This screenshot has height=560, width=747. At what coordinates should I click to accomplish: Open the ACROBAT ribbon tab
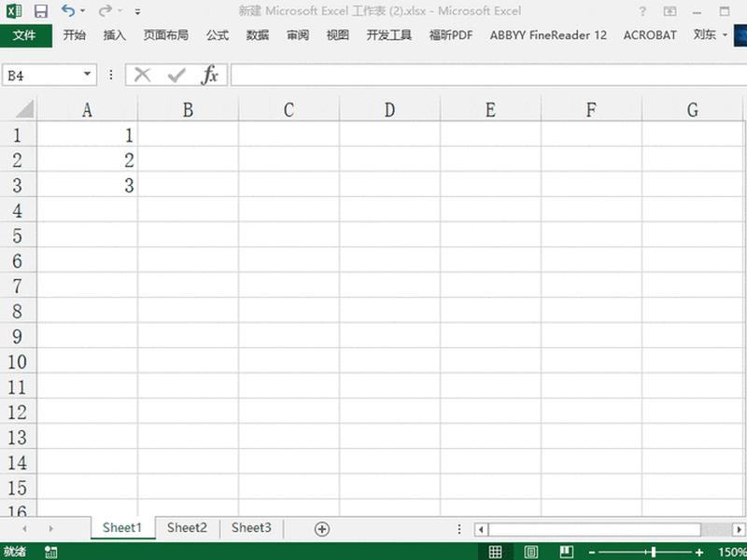click(x=650, y=35)
